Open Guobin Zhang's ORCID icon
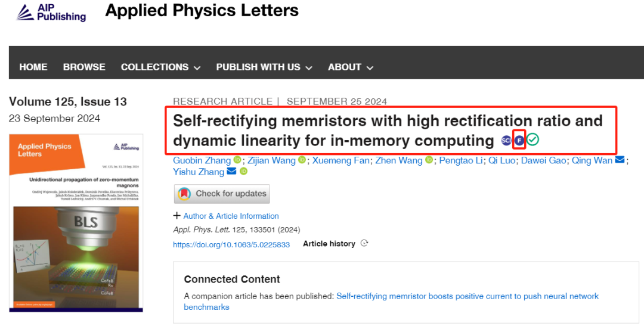 click(237, 160)
